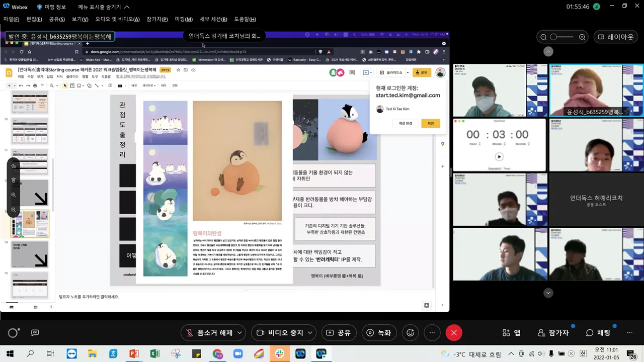Image resolution: width=644 pixels, height=362 pixels.
Task: Click 계정 변경 to switch account
Action: coord(406,123)
